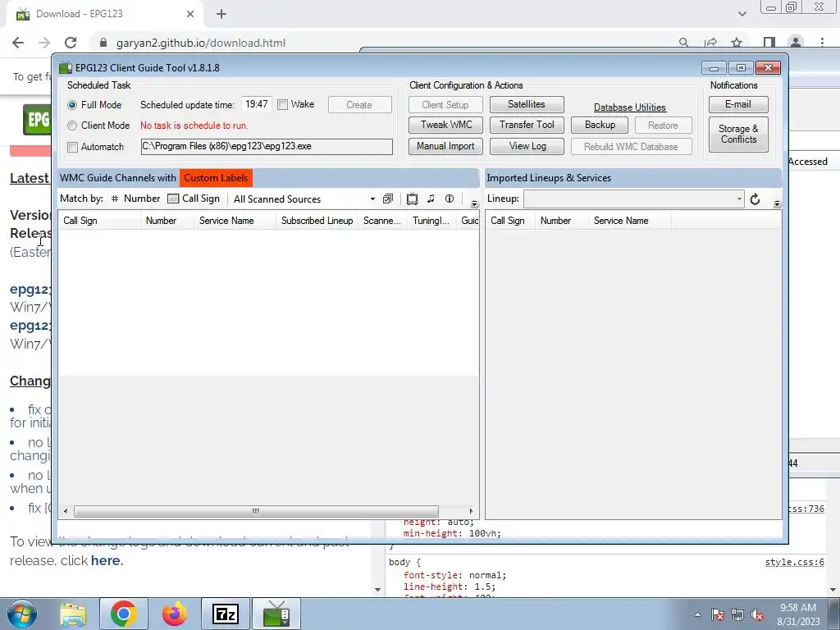
Task: Open WMC channels toolbar overflow arrow
Action: [x=475, y=203]
